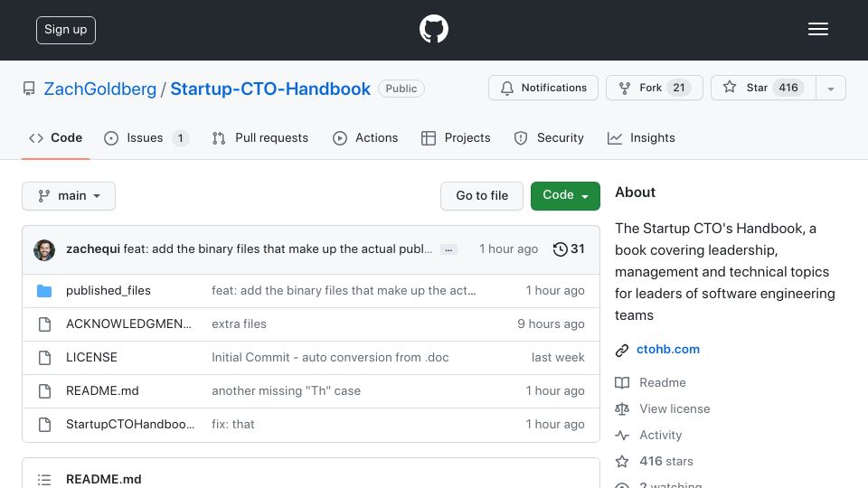Image resolution: width=868 pixels, height=488 pixels.
Task: Open View license link
Action: [x=675, y=408]
